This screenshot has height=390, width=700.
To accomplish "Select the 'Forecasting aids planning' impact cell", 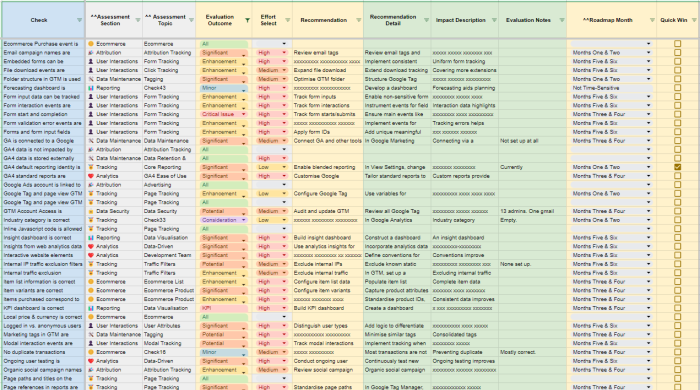I will (465, 88).
